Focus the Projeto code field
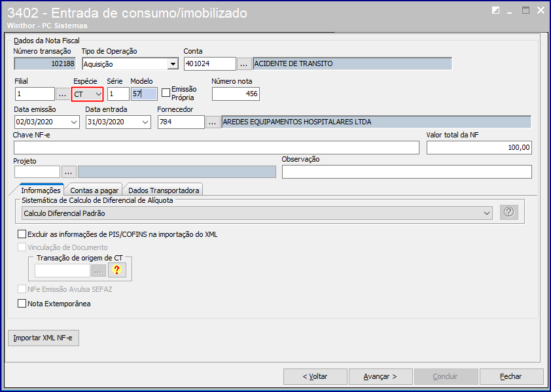 tap(37, 172)
